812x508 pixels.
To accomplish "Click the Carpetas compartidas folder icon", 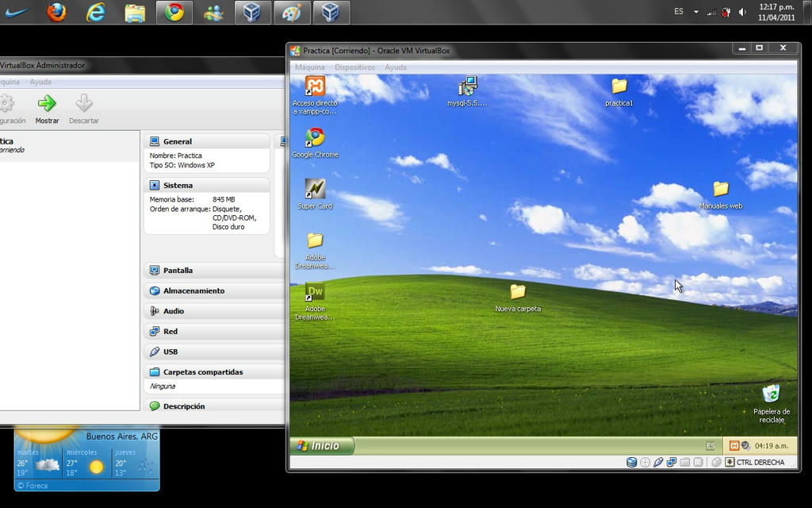I will 155,371.
